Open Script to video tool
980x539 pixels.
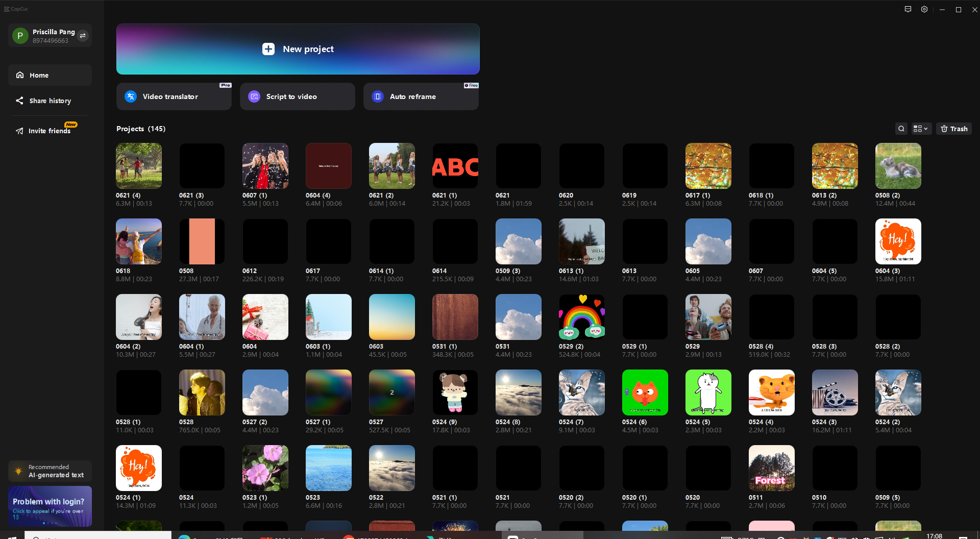click(298, 96)
